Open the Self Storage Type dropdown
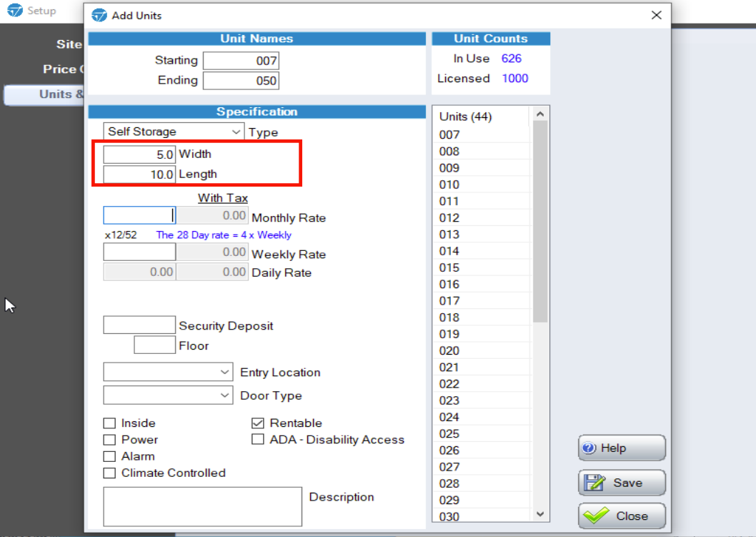Image resolution: width=756 pixels, height=537 pixels. click(x=173, y=132)
